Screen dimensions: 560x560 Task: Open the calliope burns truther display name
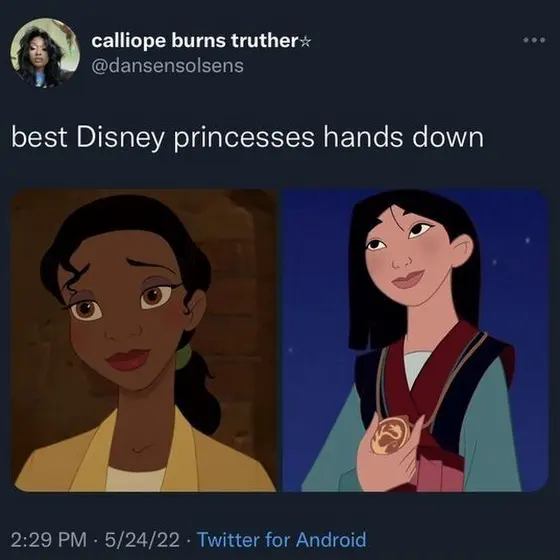click(195, 41)
